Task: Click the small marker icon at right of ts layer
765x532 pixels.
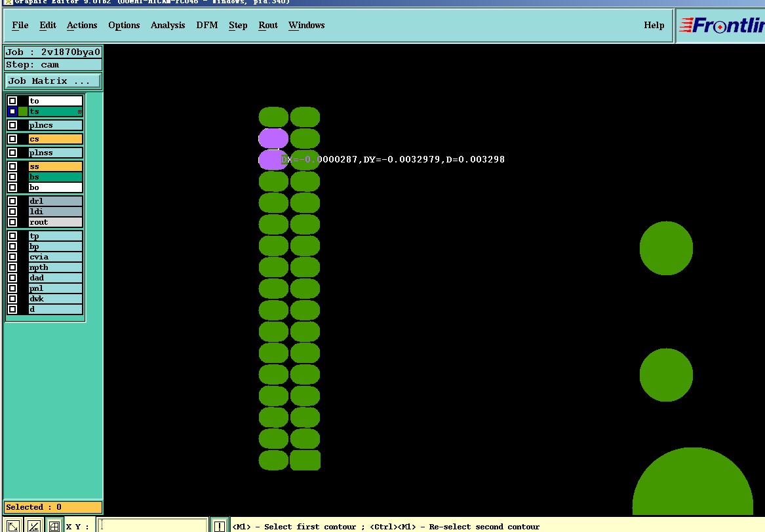Action: [79, 111]
